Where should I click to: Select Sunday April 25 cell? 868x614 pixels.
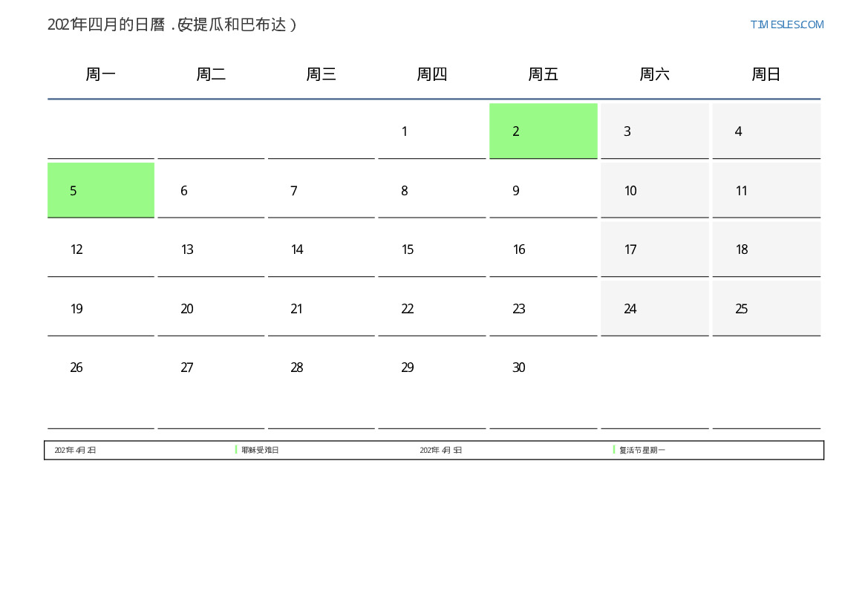[x=766, y=309]
